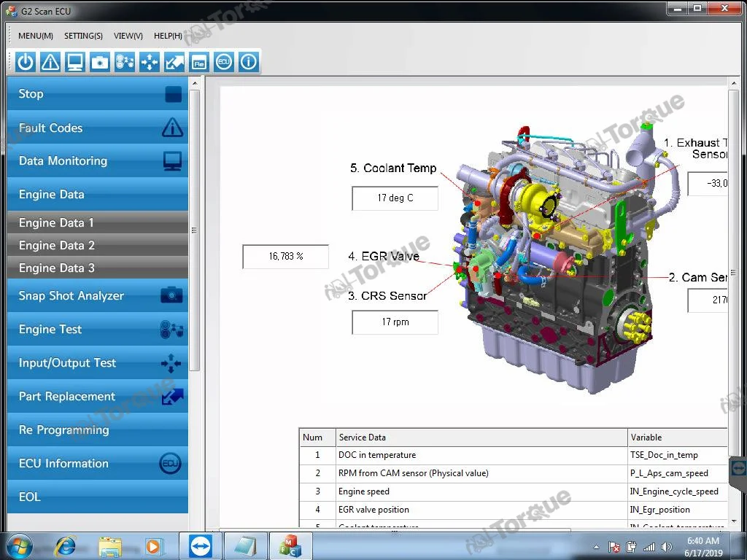The height and width of the screenshot is (560, 747).
Task: Open Re Programming in sidebar
Action: [98, 430]
